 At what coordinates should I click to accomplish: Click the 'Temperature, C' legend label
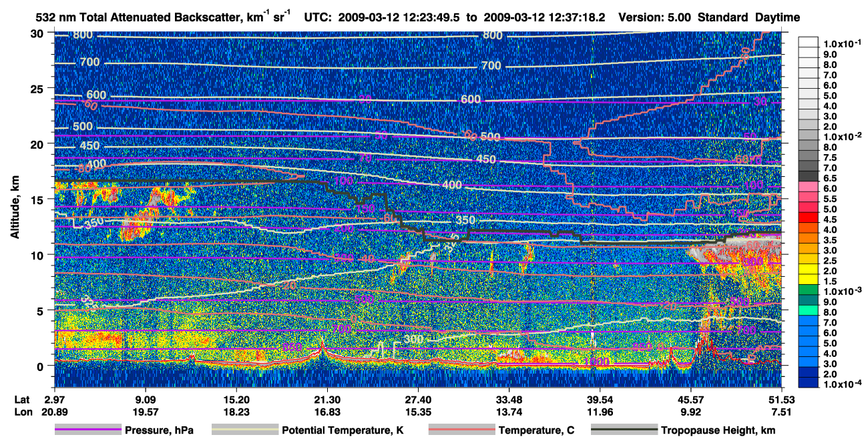point(537,430)
